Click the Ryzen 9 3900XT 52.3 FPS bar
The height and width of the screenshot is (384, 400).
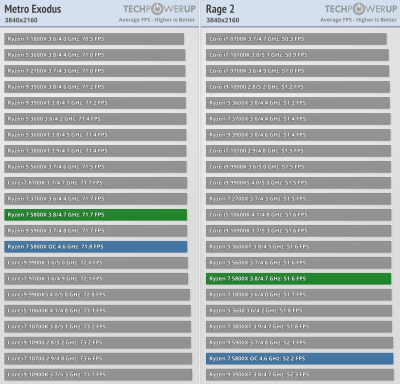click(300, 375)
